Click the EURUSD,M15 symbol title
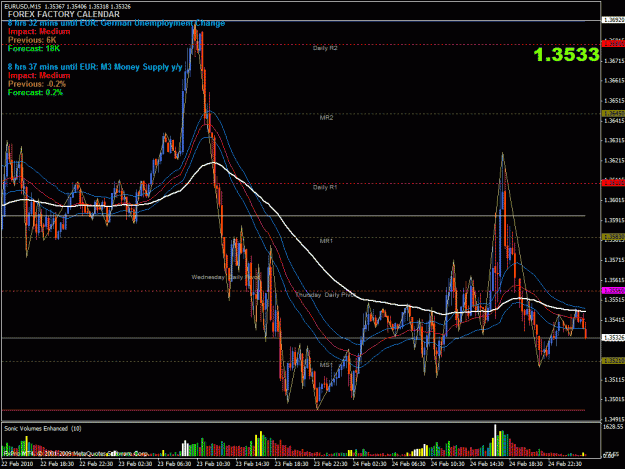This screenshot has width=625, height=469. (x=22, y=6)
